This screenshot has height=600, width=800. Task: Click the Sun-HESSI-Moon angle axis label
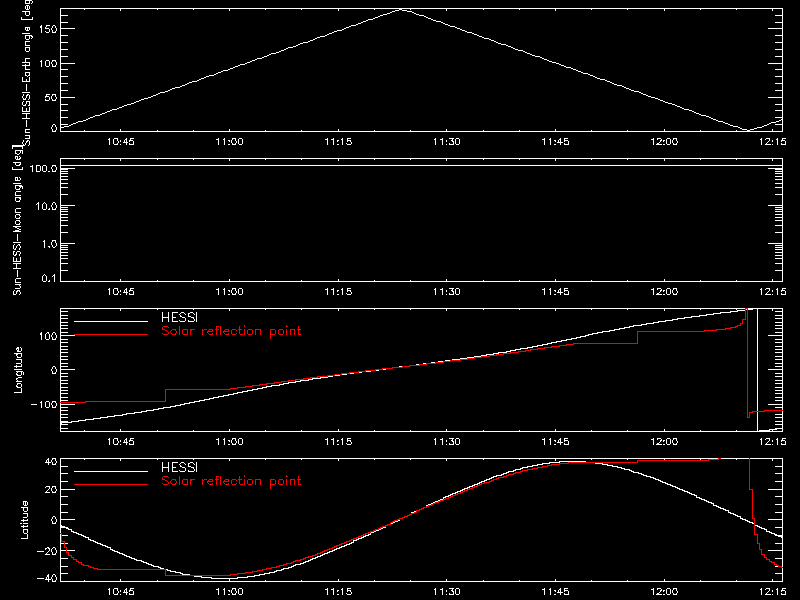click(17, 220)
